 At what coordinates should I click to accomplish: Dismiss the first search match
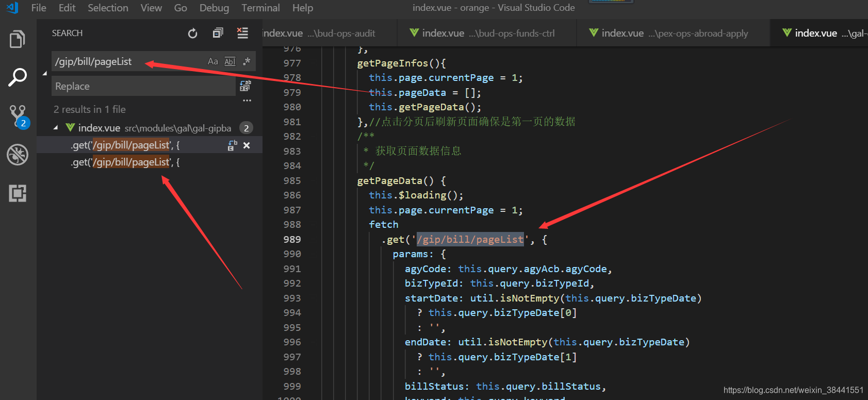pos(247,145)
